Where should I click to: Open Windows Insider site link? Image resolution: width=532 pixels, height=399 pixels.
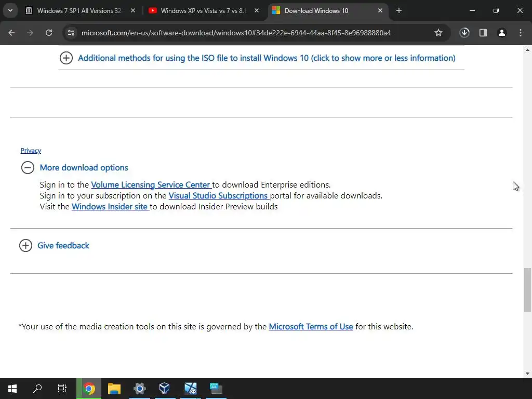[110, 207]
